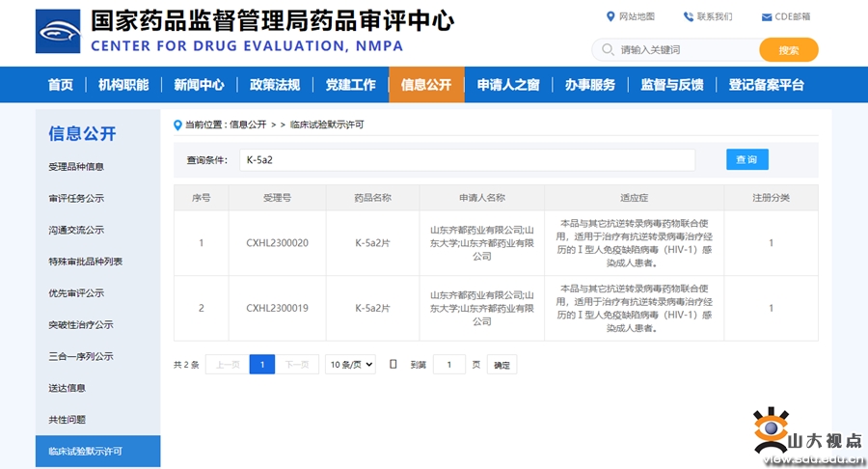The width and height of the screenshot is (868, 469).
Task: Open the 10条/页 page size dropdown
Action: 350,364
